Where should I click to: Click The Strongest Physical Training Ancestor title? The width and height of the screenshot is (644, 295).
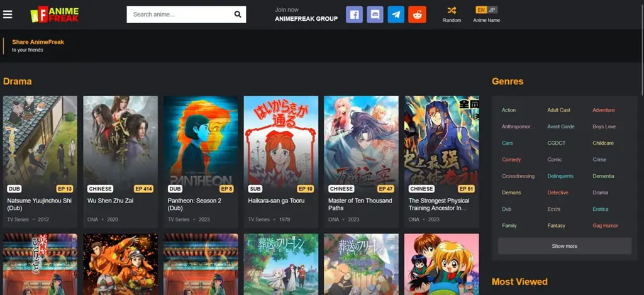pos(438,204)
